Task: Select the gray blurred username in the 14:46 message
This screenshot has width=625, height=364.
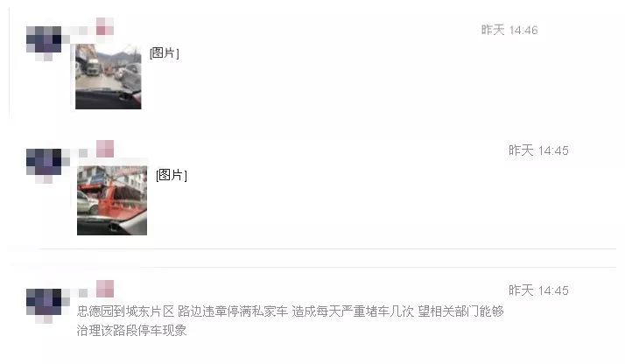Action: (79, 31)
